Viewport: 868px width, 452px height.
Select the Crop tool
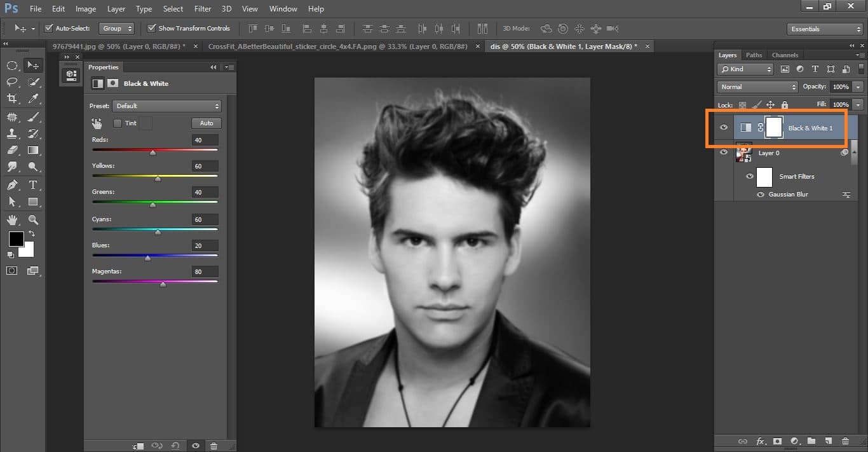12,99
